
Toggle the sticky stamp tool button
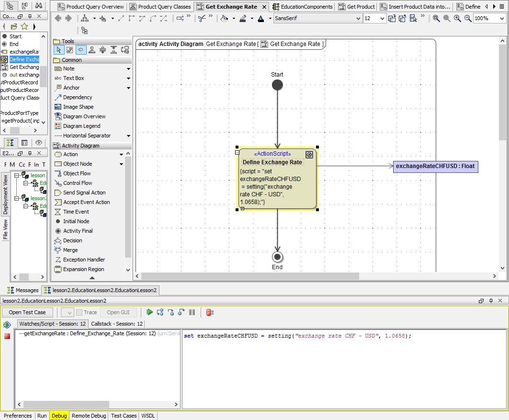[91, 50]
